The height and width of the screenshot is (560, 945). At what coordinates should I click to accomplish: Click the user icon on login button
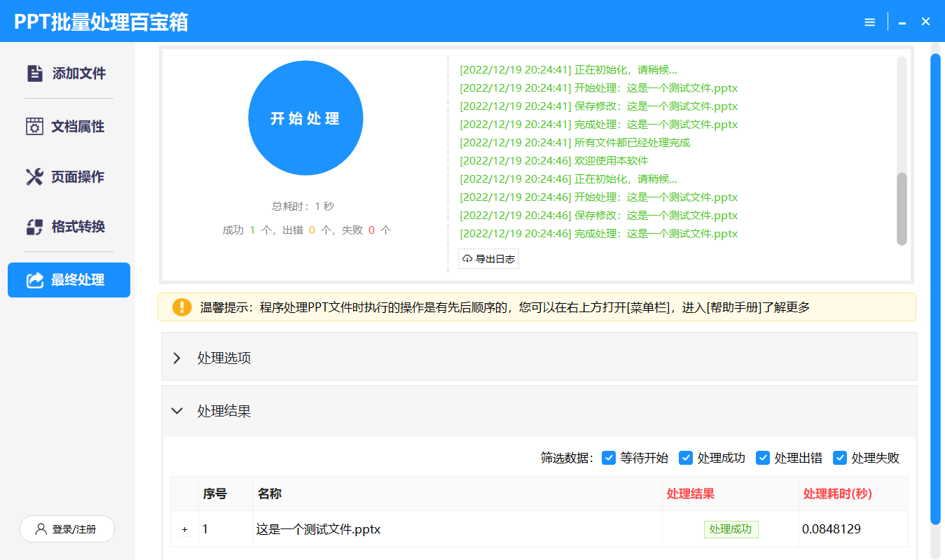pos(41,529)
